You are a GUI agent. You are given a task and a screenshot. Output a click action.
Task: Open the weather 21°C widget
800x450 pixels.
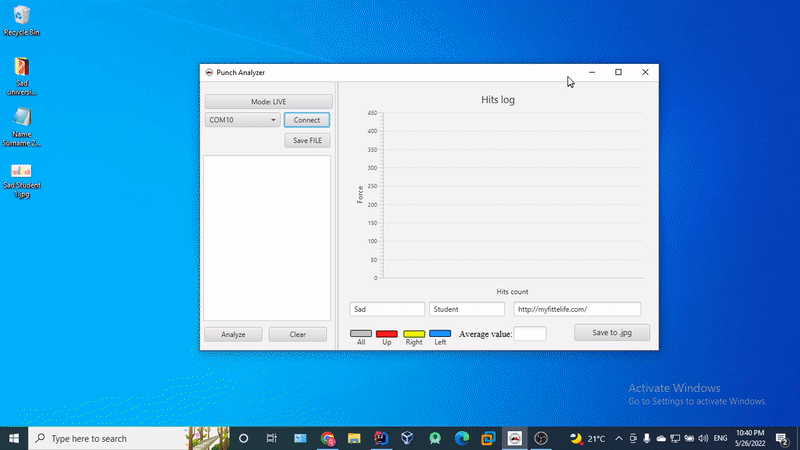(x=587, y=438)
